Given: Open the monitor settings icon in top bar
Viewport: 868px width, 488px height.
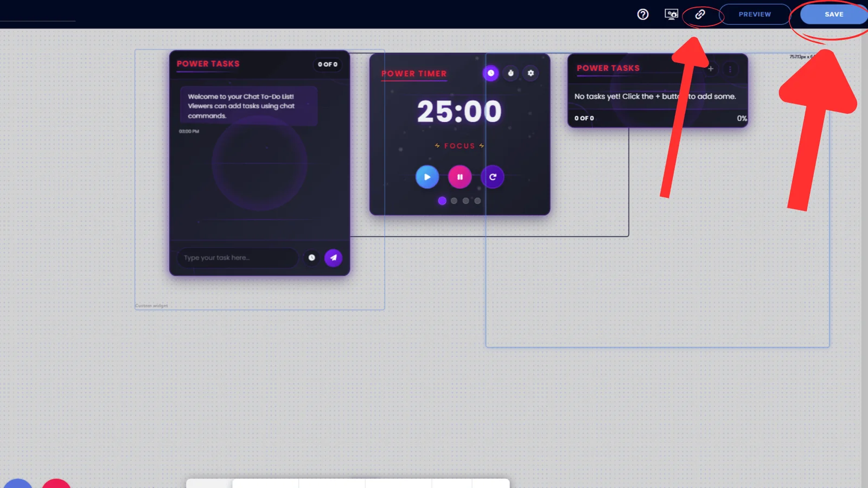Looking at the screenshot, I should click(x=671, y=15).
